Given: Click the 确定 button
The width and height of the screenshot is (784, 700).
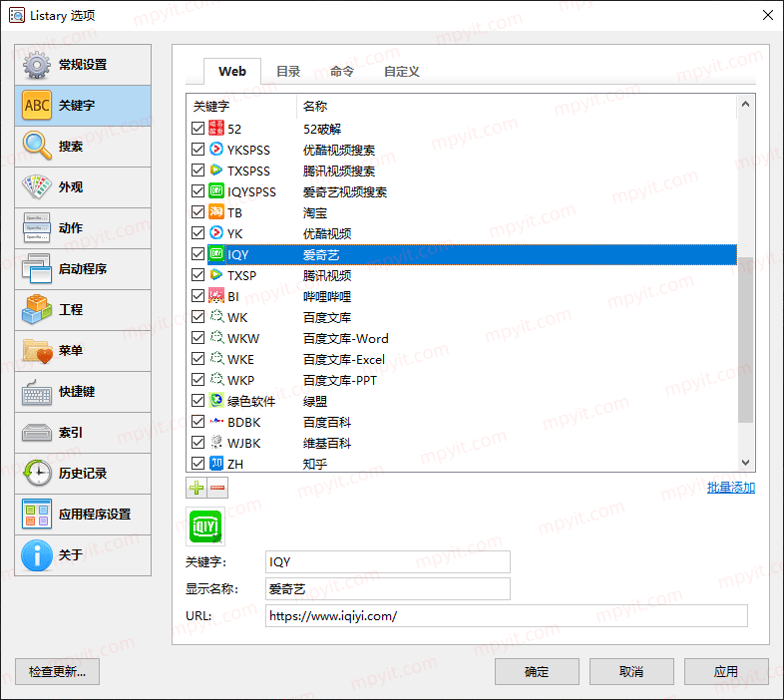Looking at the screenshot, I should (x=537, y=671).
